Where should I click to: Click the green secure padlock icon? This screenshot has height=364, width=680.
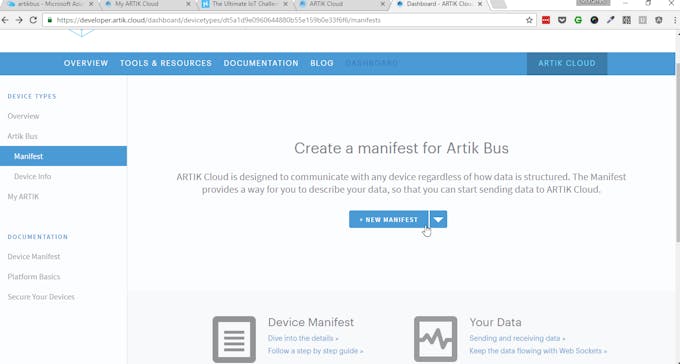[50, 20]
